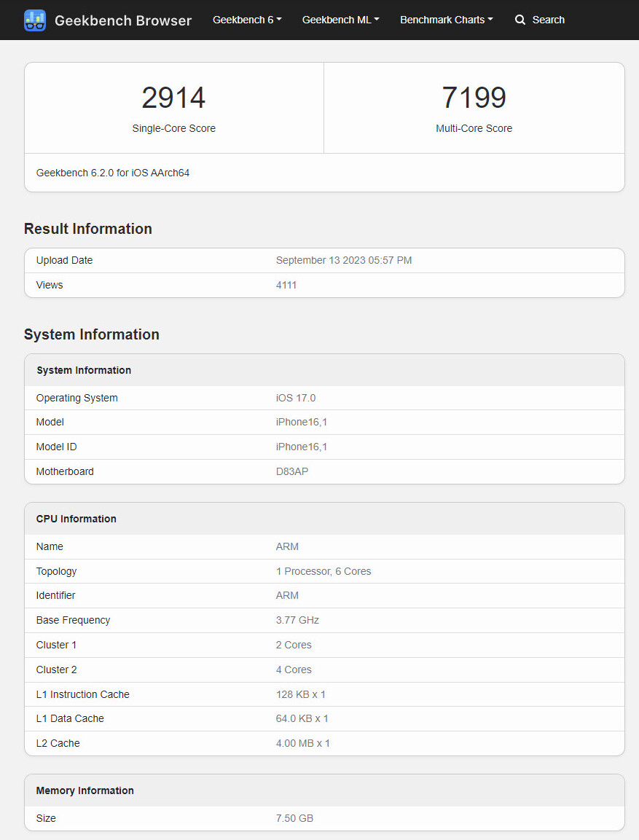Click the Geekbench 6.2.0 for iOS AArch64 text
This screenshot has height=840, width=639.
pyautogui.click(x=113, y=173)
